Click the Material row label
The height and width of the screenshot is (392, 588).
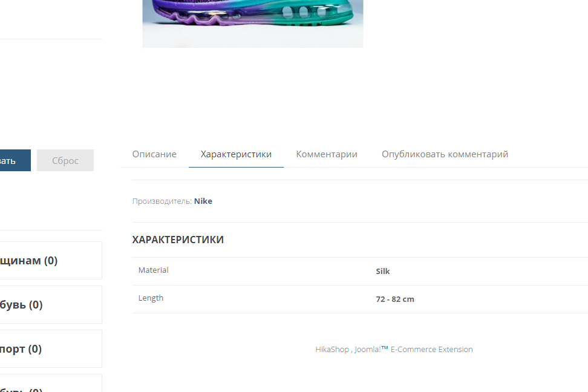(x=154, y=270)
